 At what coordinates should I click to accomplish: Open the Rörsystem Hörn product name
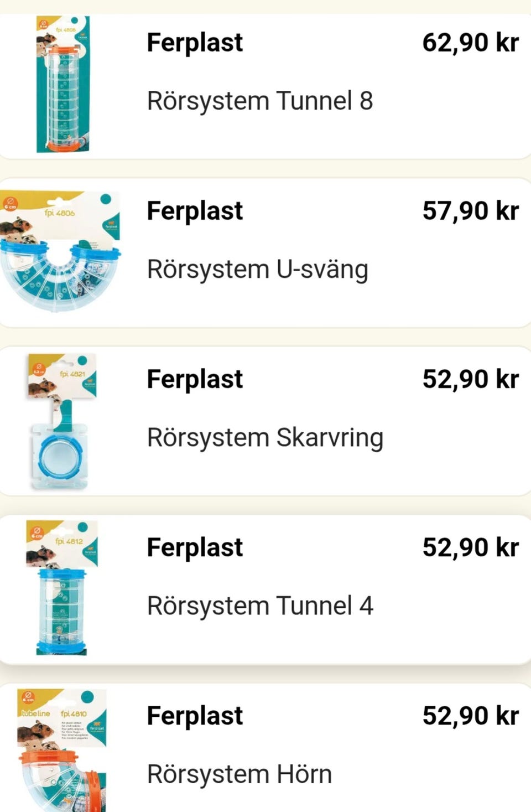point(239,774)
